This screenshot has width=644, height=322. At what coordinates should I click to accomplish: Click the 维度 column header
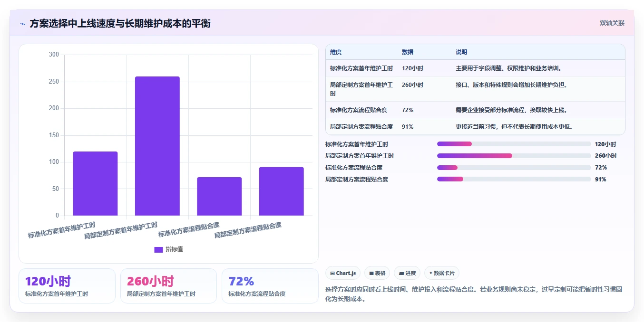[x=336, y=52]
